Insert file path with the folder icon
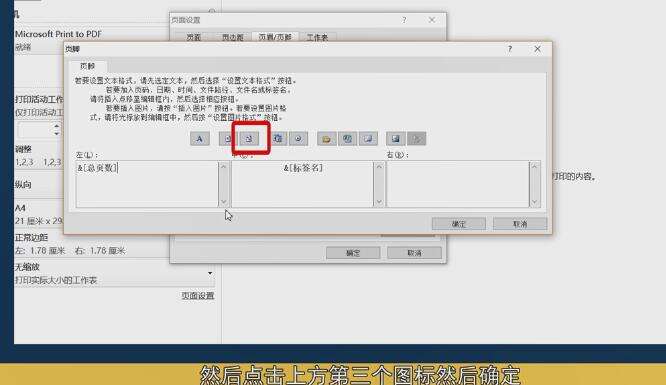 tap(327, 139)
